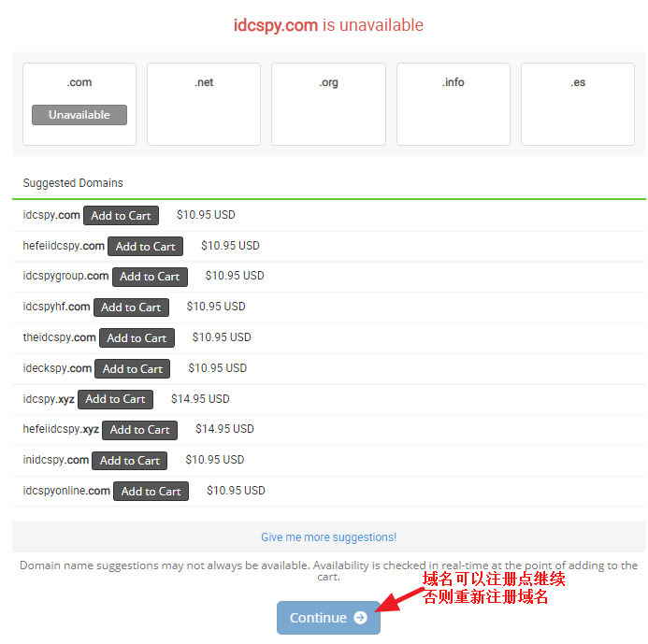Click domain name text 'theidcspy.com'
The width and height of the screenshot is (648, 644).
coord(59,337)
